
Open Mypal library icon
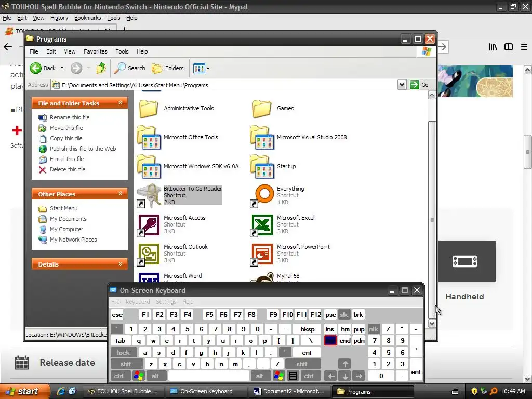point(493,47)
